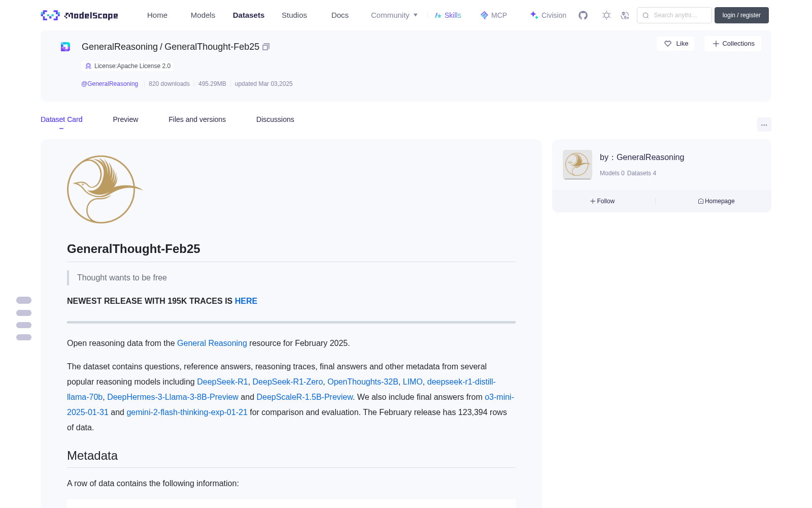Viewport: 812px width, 508px height.
Task: Jump via the first outline marker on the left
Action: click(24, 300)
